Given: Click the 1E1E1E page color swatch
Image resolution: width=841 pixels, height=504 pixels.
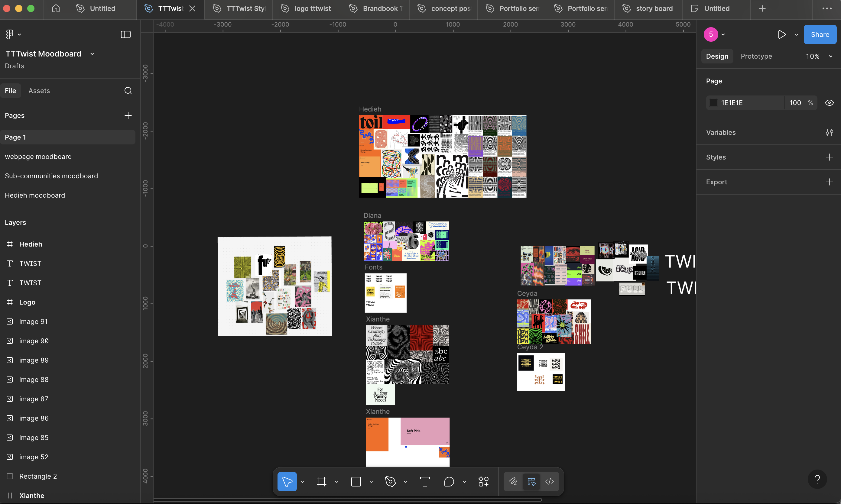Looking at the screenshot, I should coord(713,103).
